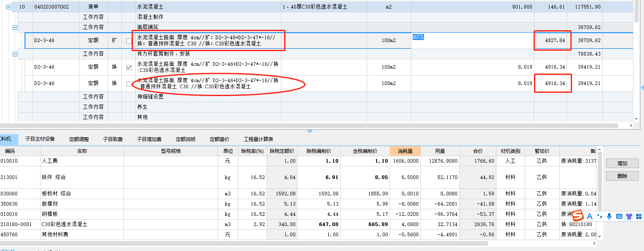Collapse the 传力杆套筒制作、安装 node
This screenshot has height=251, width=644.
click(15, 54)
